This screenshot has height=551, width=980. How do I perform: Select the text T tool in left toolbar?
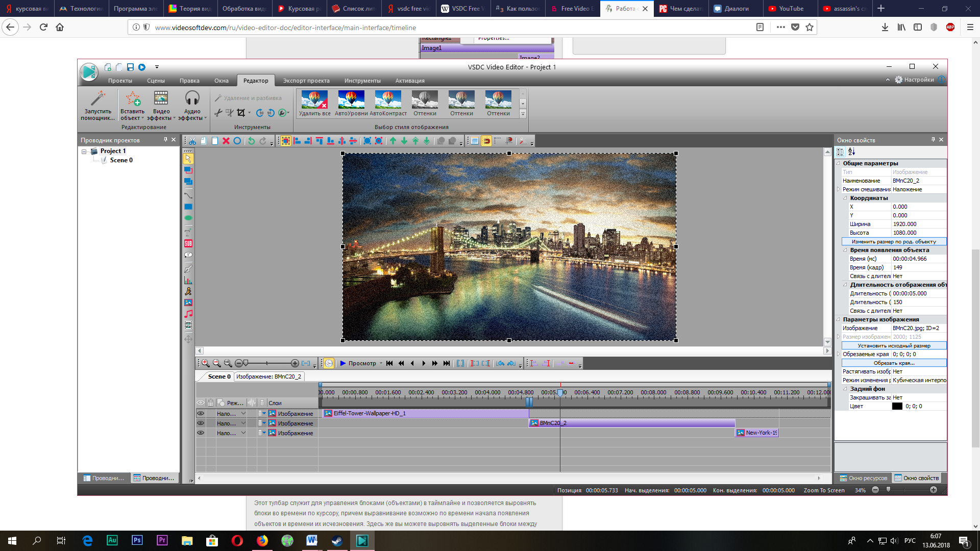point(188,232)
